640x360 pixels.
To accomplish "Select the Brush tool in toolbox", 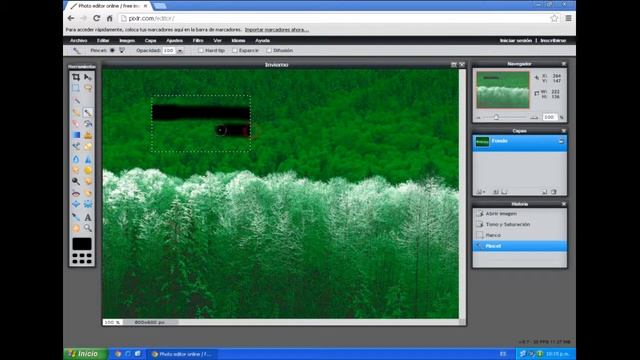I will [88, 112].
